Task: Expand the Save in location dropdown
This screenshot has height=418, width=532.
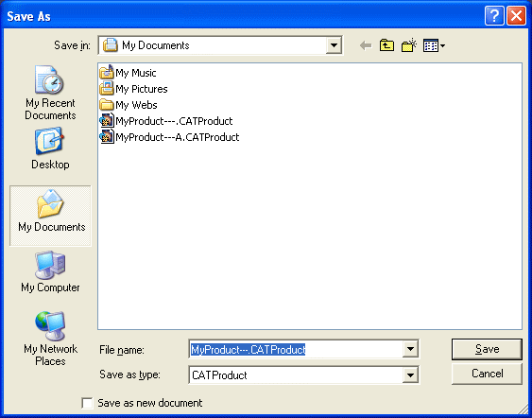Action: (334, 45)
